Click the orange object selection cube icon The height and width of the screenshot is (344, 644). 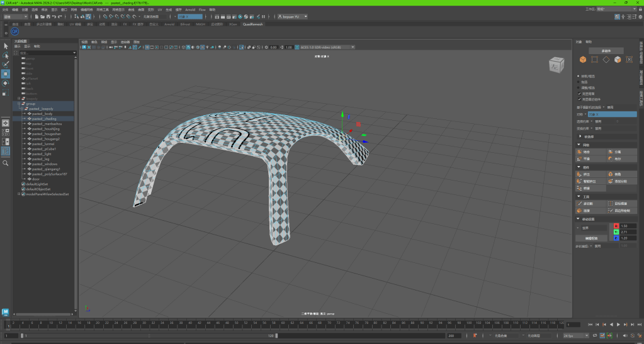[583, 60]
